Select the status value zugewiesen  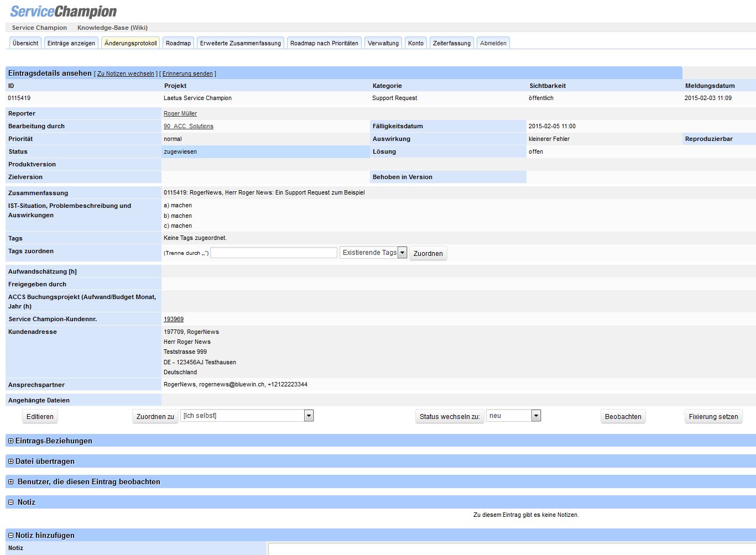(x=180, y=151)
